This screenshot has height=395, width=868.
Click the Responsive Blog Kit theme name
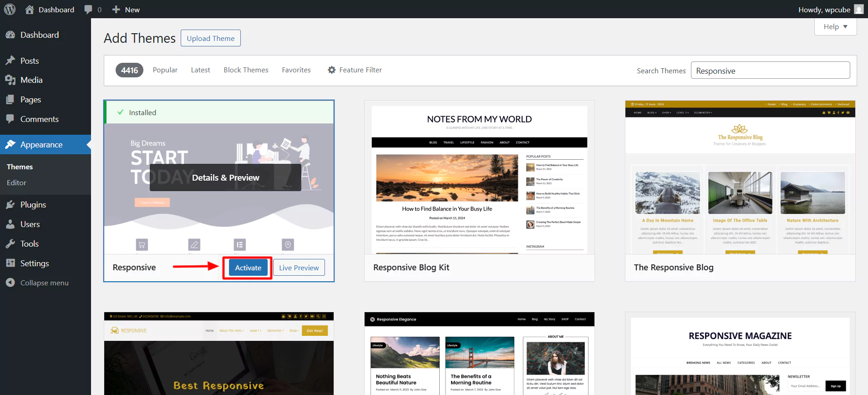pos(411,268)
